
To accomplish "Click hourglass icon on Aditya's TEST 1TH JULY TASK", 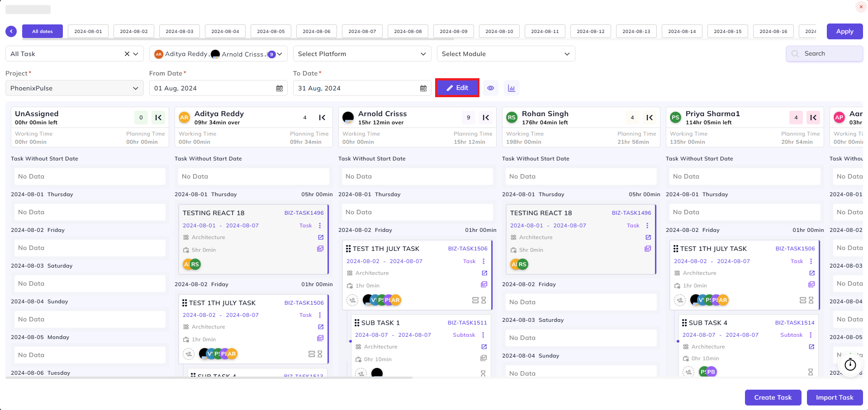I will point(320,354).
